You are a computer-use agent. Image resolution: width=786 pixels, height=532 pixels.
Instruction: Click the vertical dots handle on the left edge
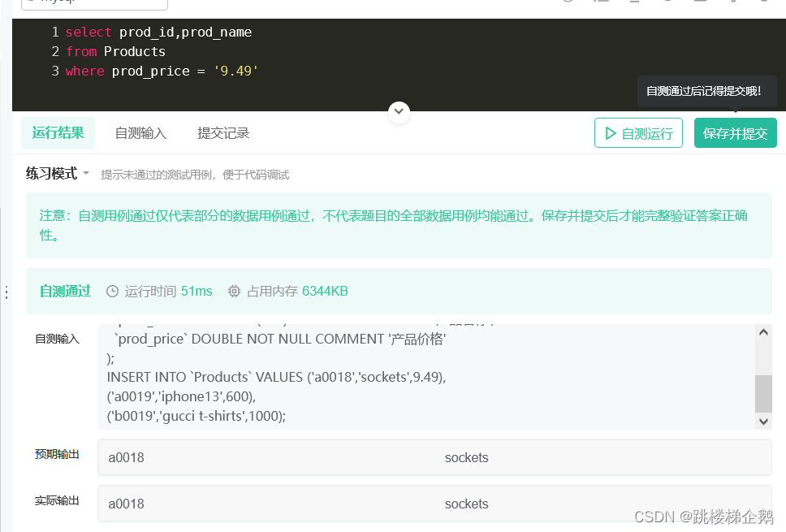pos(6,292)
